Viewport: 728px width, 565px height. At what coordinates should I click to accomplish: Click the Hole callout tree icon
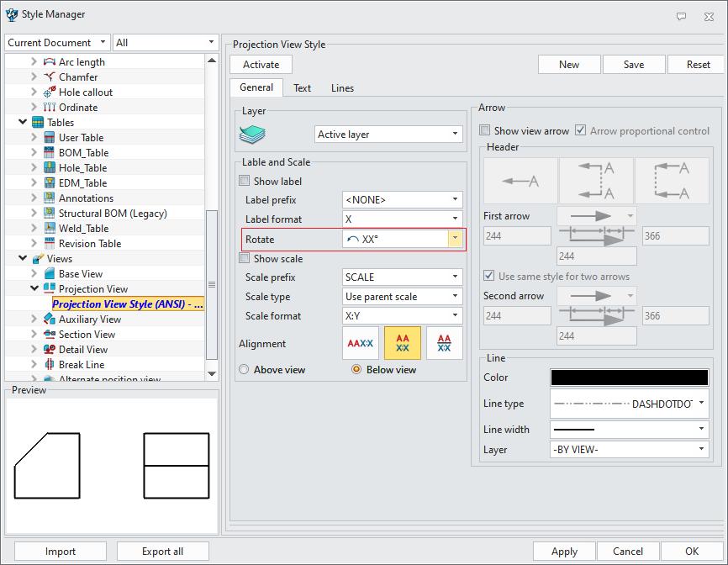pyautogui.click(x=49, y=92)
